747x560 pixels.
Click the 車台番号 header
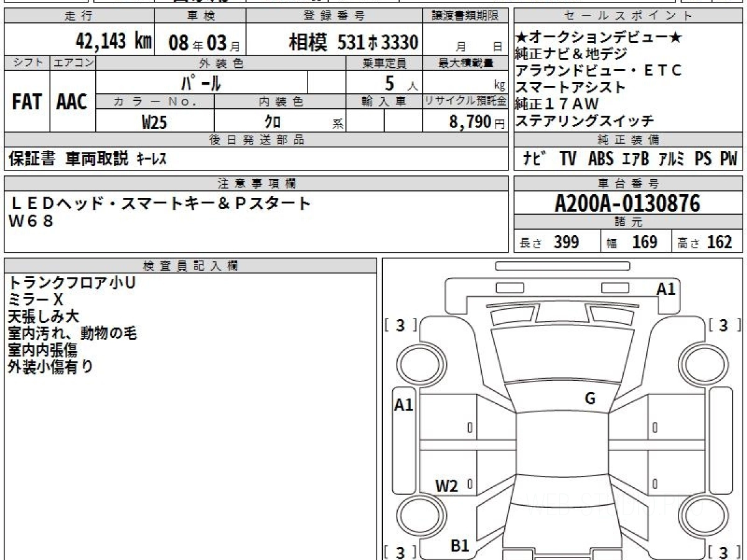point(629,184)
